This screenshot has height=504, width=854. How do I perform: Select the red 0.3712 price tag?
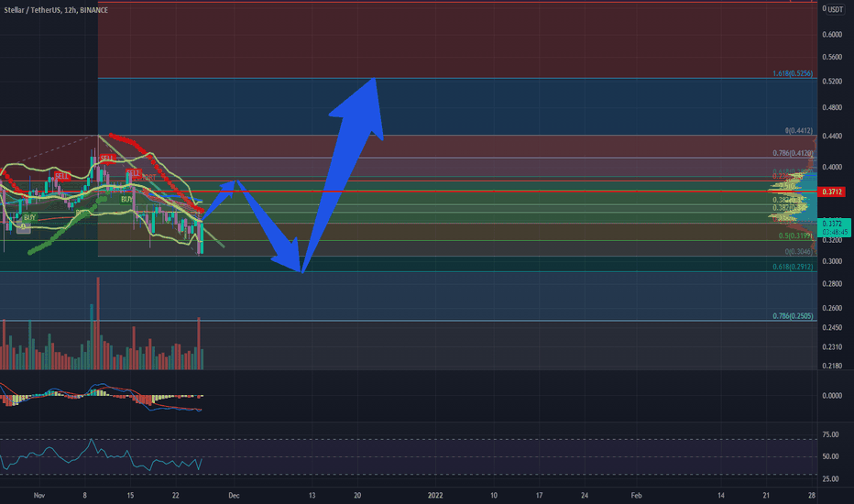pos(832,192)
